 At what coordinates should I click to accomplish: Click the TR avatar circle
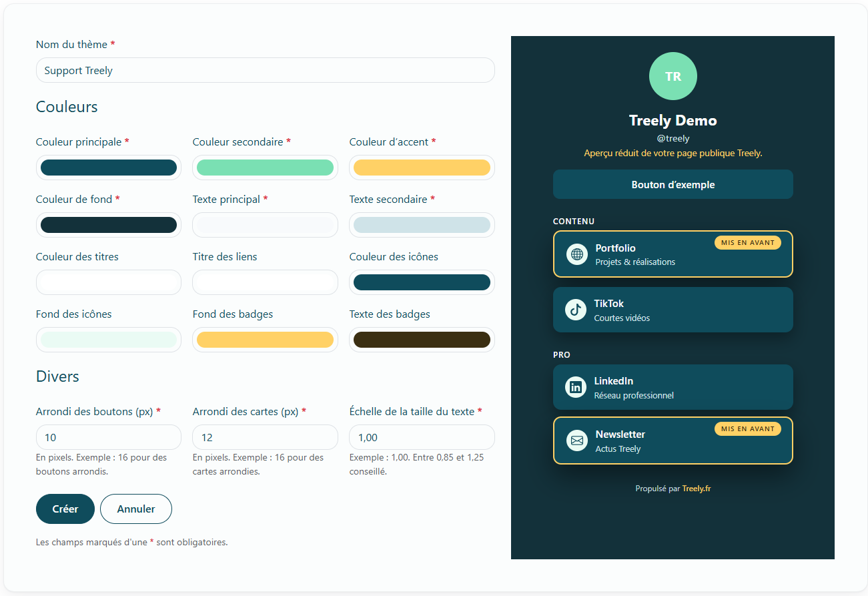click(673, 76)
